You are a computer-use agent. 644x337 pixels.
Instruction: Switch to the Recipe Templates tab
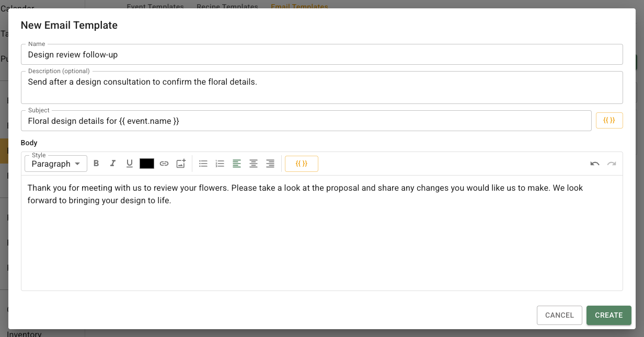point(227,7)
